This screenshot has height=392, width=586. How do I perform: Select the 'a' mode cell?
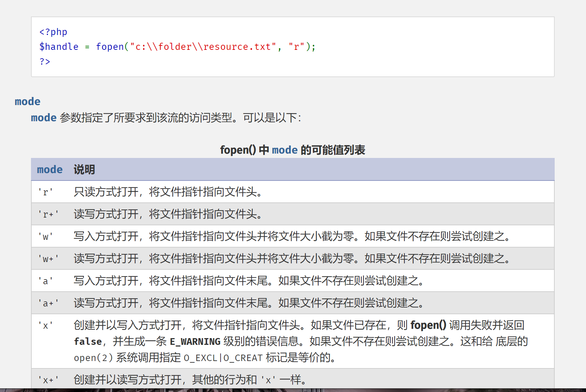[45, 281]
